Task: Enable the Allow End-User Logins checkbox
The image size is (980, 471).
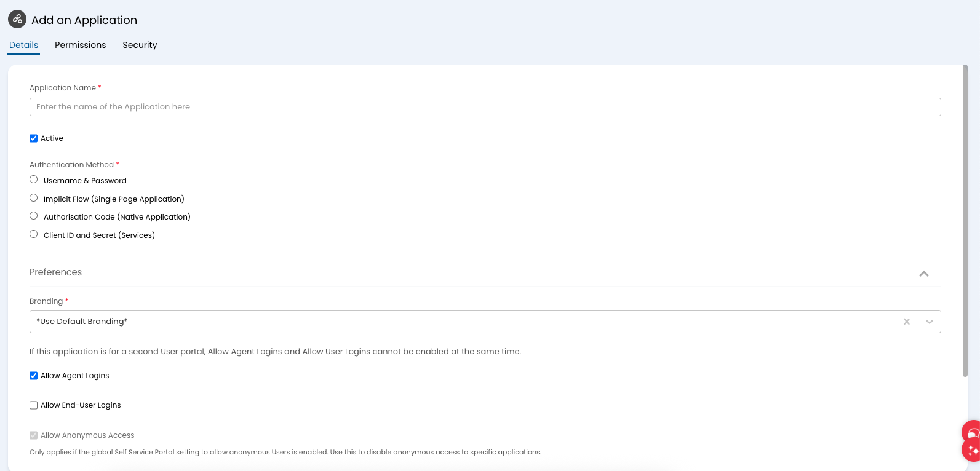Action: pos(34,405)
